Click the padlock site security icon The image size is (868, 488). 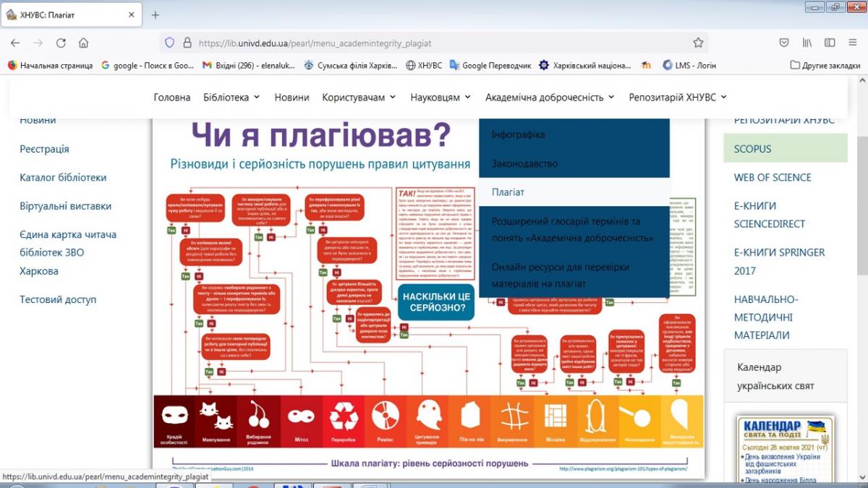[x=187, y=43]
